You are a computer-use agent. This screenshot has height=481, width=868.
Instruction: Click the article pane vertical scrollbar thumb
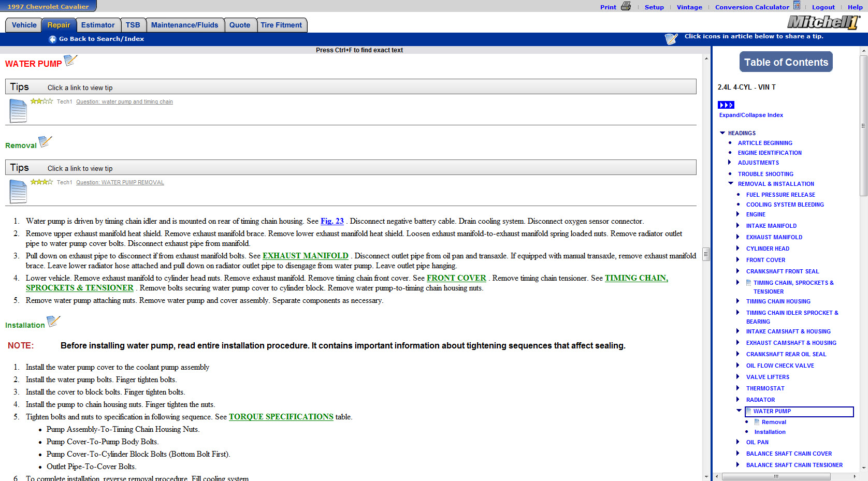[706, 254]
